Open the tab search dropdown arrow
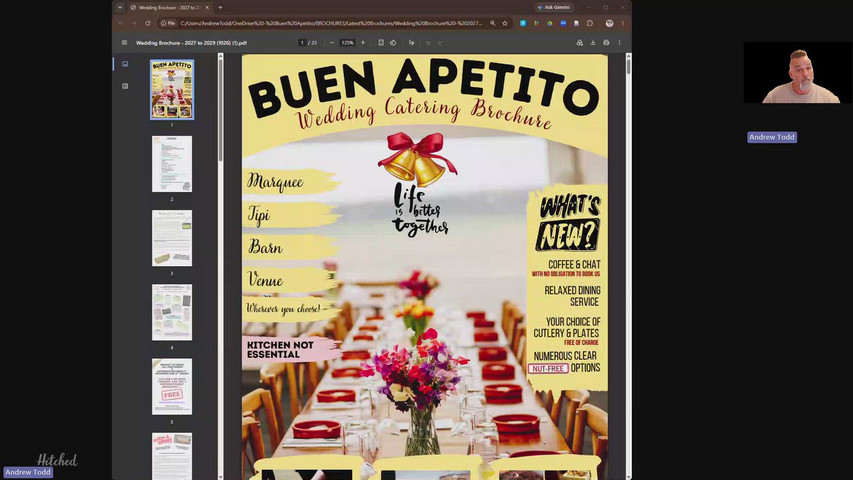 coord(120,8)
